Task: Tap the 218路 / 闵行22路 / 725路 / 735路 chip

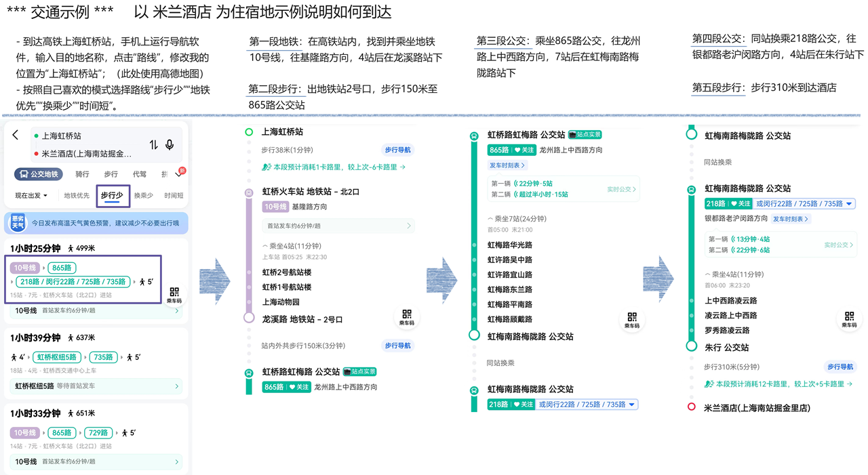Action: pos(73,282)
